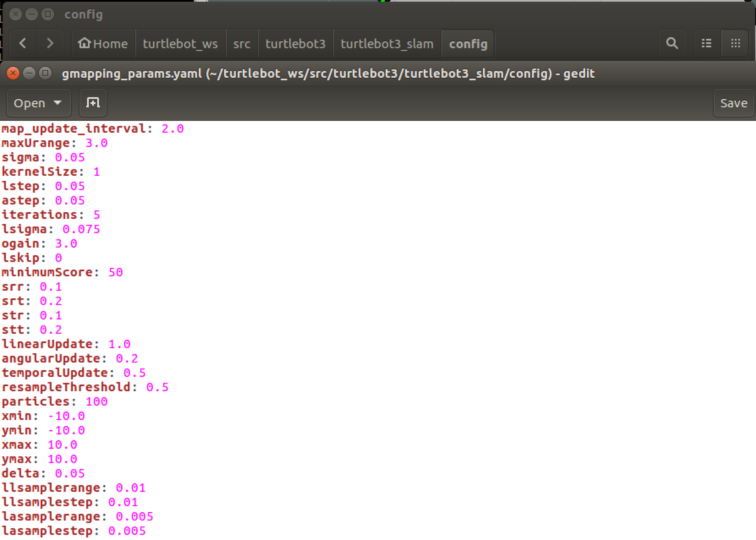The height and width of the screenshot is (540, 756).
Task: Click the lasamplerange value 0.005
Action: pos(135,516)
